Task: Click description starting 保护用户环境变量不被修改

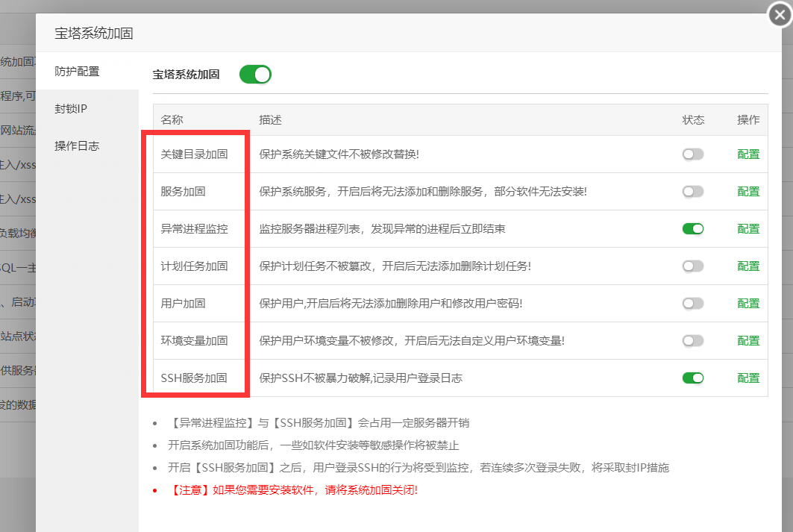Action: coord(412,341)
